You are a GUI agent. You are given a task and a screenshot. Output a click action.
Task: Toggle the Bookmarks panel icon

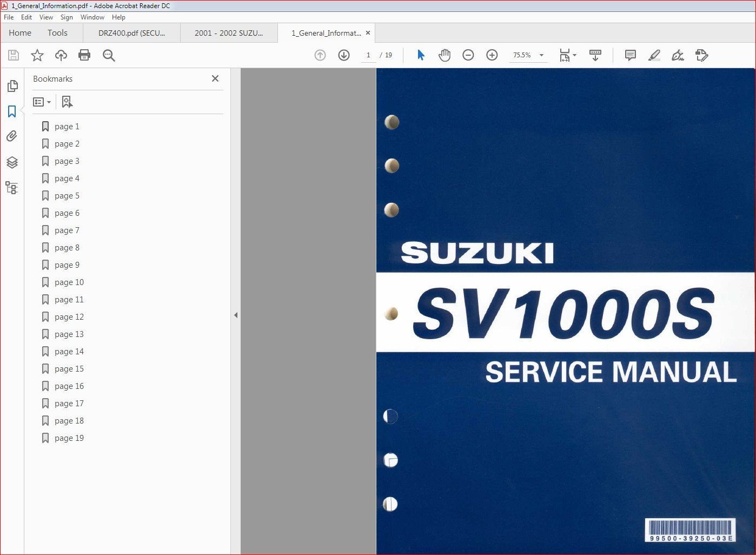click(x=12, y=111)
